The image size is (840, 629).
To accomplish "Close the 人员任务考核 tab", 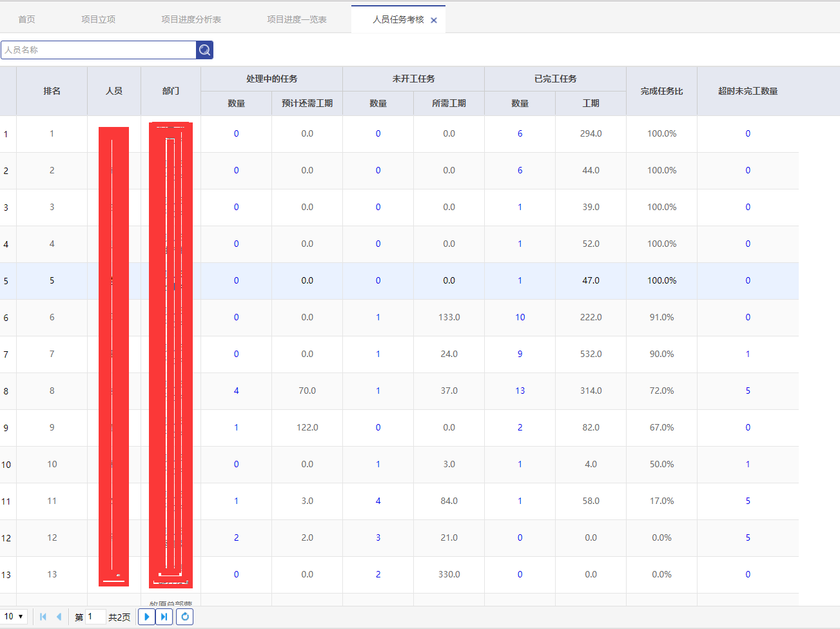I will coord(434,20).
